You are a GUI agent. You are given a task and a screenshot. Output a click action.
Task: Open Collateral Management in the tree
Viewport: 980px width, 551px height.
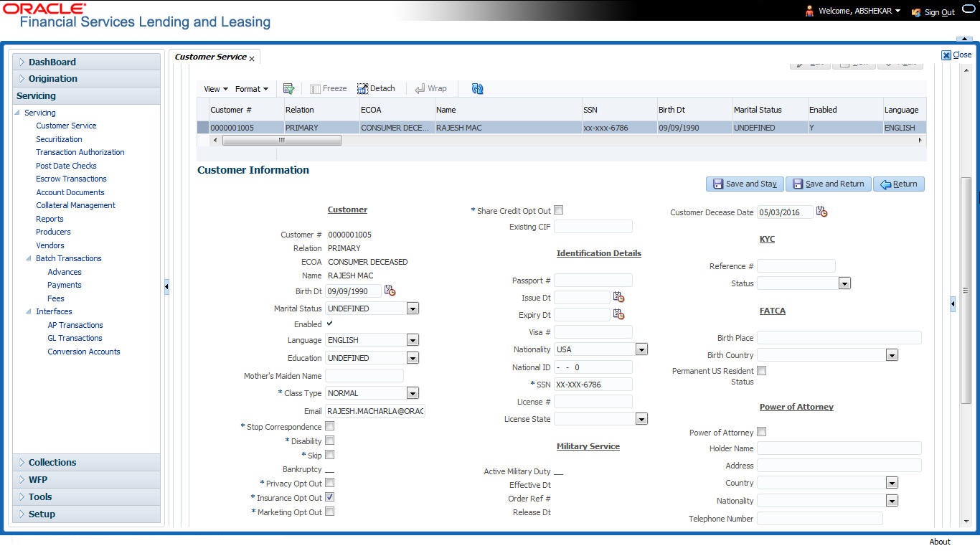coord(75,205)
